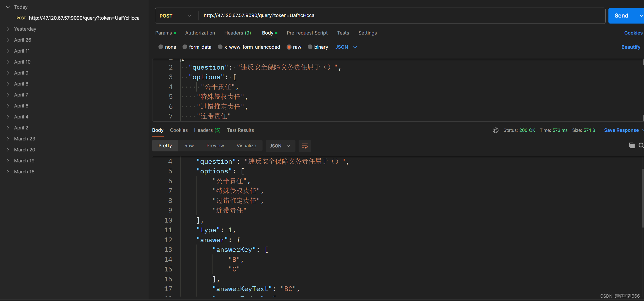This screenshot has width=644, height=301.
Task: Choose the binary body type radio
Action: tap(310, 47)
